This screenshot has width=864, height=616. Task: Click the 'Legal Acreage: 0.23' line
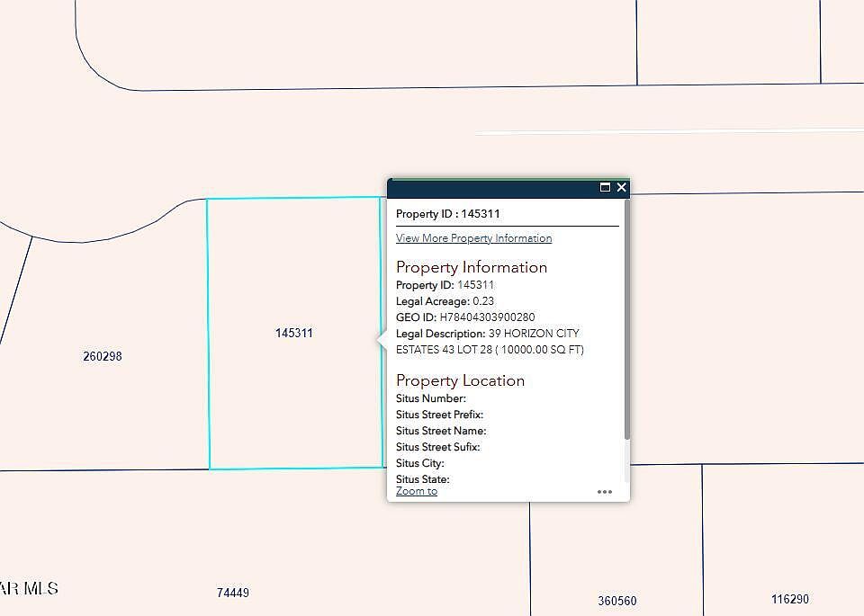click(x=445, y=301)
